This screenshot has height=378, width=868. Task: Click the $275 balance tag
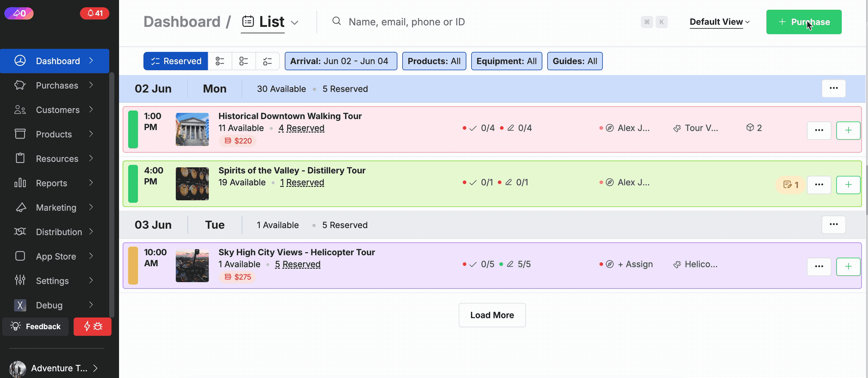point(237,277)
